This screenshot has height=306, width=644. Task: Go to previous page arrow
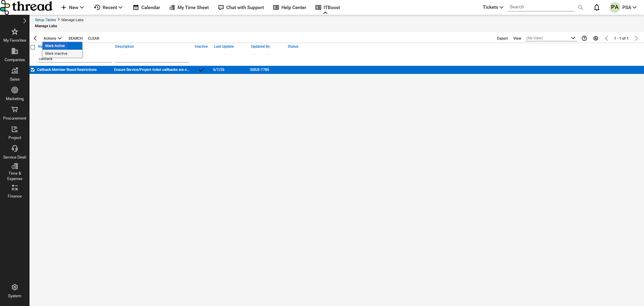[x=606, y=38]
